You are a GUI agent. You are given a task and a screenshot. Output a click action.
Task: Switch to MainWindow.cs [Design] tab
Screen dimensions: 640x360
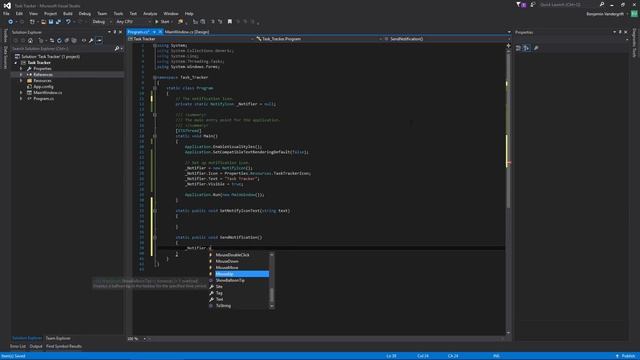coord(187,32)
